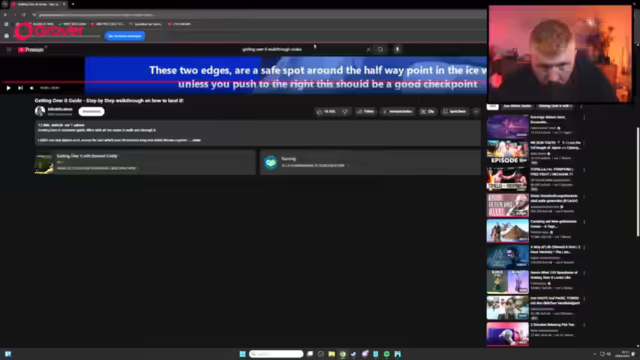Open the apps grid in bookmarks bar
The image size is (640, 360).
(x=6, y=24)
